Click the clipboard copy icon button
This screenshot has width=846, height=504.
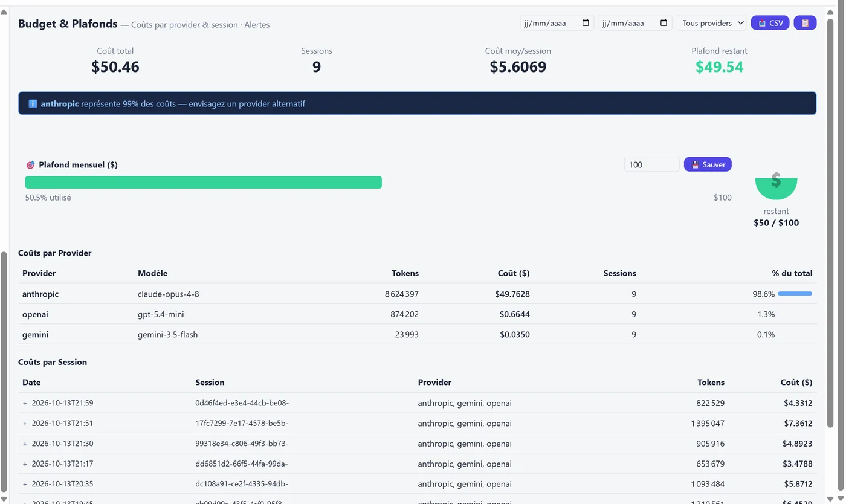pos(805,23)
